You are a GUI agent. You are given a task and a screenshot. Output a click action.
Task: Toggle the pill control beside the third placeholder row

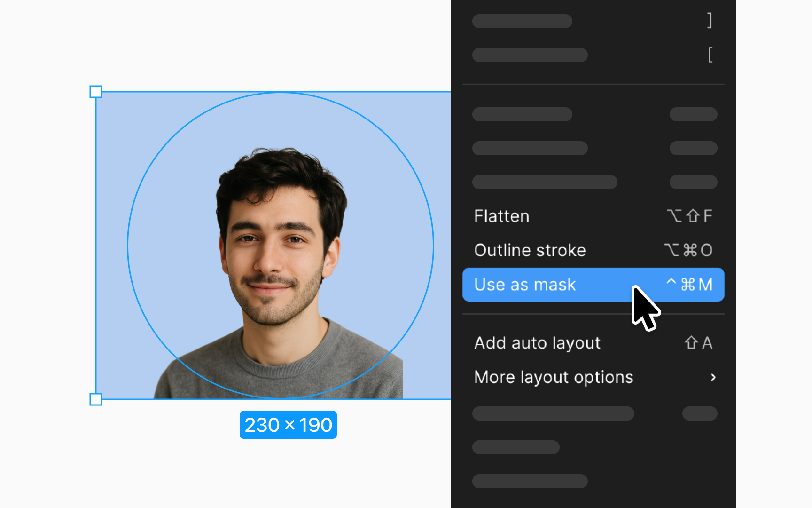693,182
